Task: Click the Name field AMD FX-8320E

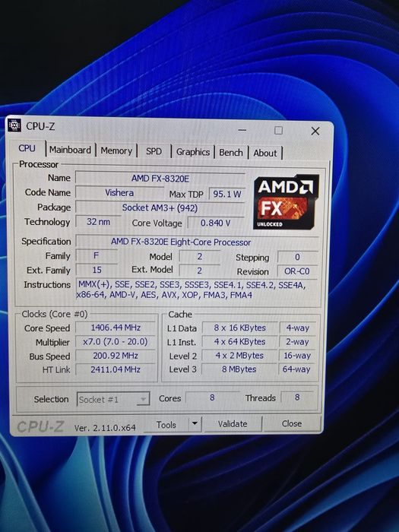Action: [x=160, y=179]
